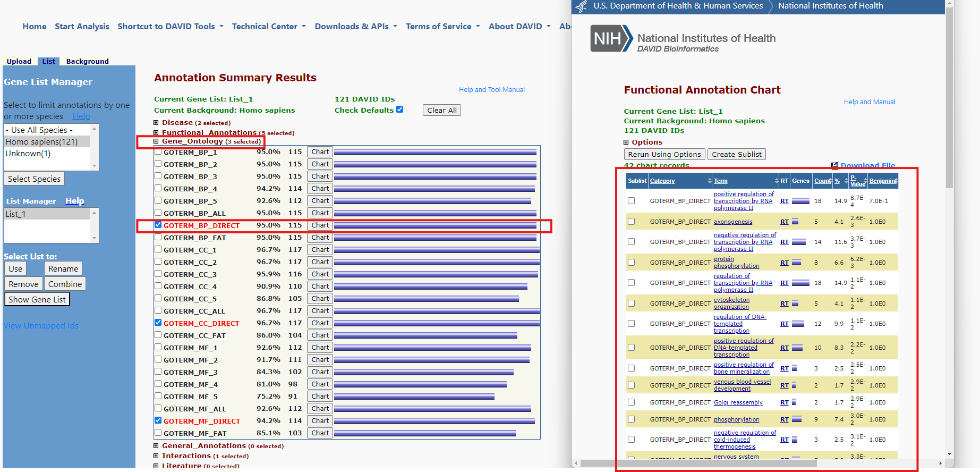Screen dimensions: 980x472
Task: Select Unknown(1) in the species list
Action: click(x=47, y=154)
